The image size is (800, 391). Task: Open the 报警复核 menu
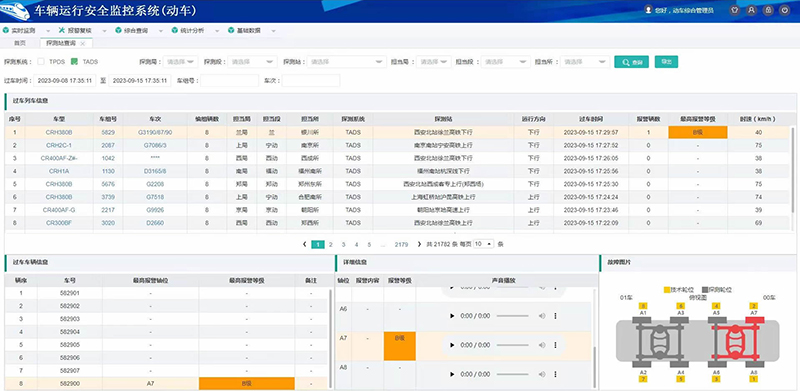coord(83,31)
